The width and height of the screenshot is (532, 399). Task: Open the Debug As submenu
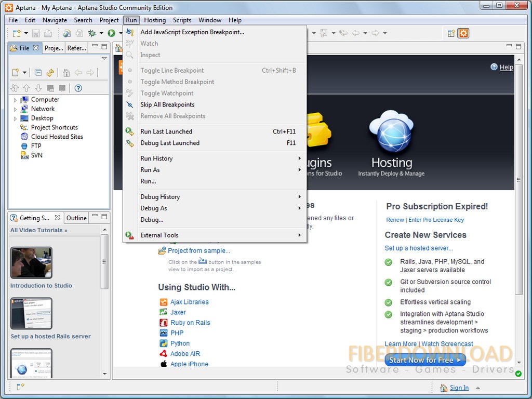coord(215,208)
